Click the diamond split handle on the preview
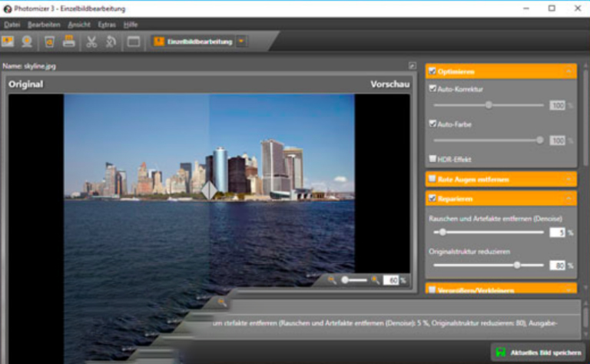Viewport: 590px width, 364px height. pos(209,190)
